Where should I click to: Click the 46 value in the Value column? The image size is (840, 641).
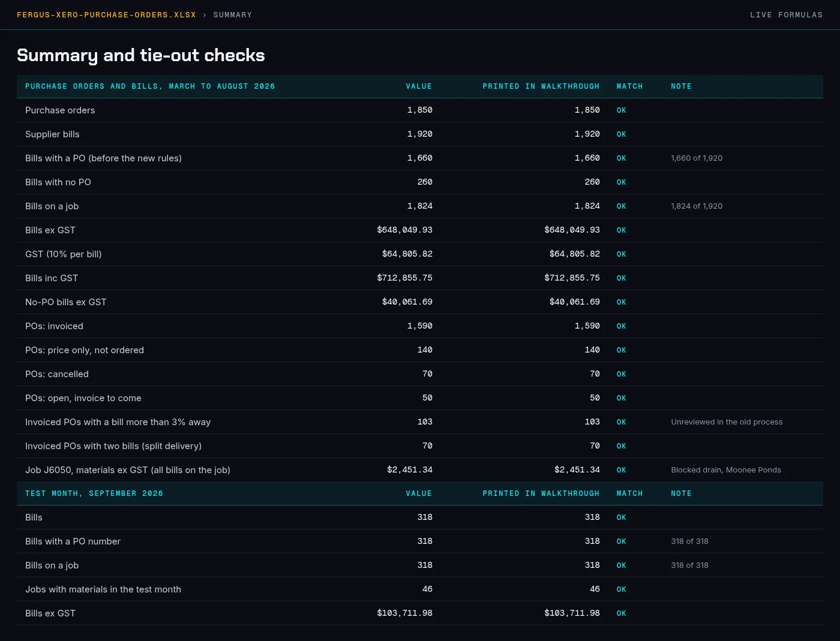click(427, 589)
